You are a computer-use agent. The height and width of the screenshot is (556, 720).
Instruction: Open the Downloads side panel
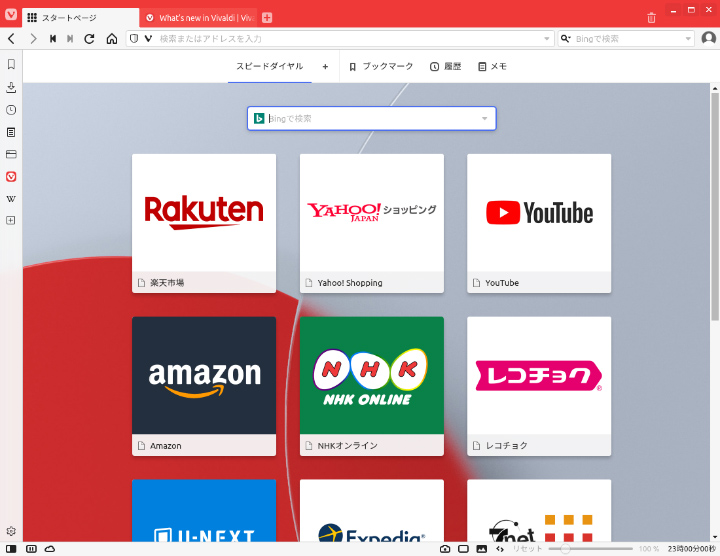pyautogui.click(x=11, y=87)
